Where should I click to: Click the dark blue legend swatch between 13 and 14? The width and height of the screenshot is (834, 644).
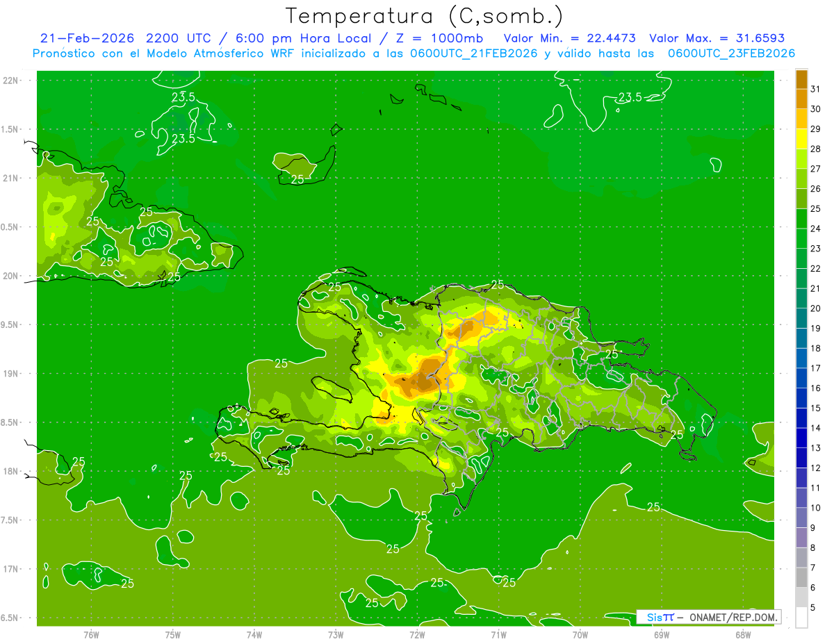pyautogui.click(x=801, y=438)
